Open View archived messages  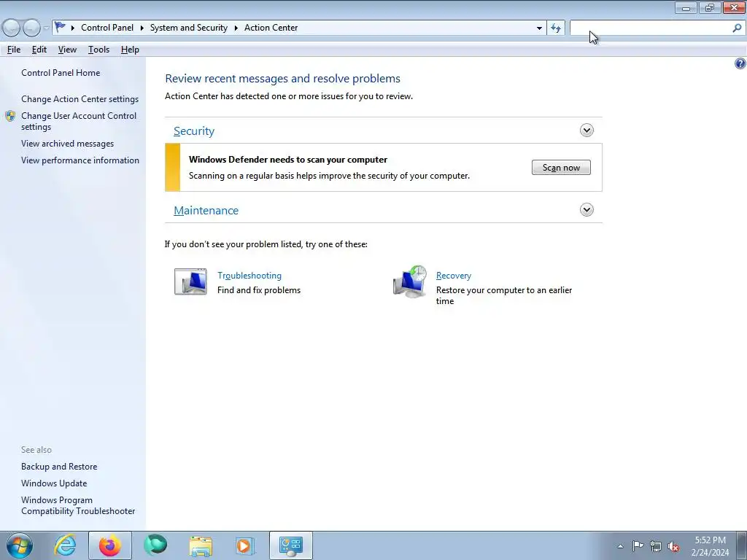point(67,144)
